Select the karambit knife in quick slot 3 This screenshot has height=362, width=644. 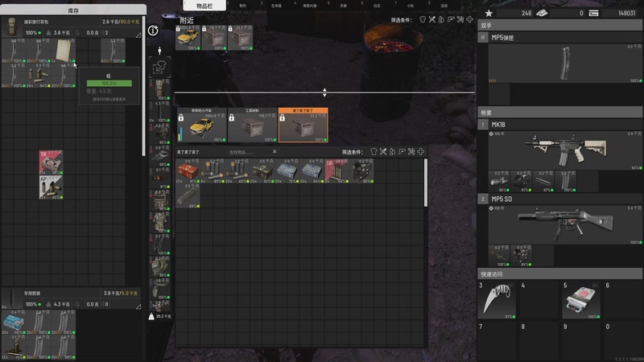[497, 299]
